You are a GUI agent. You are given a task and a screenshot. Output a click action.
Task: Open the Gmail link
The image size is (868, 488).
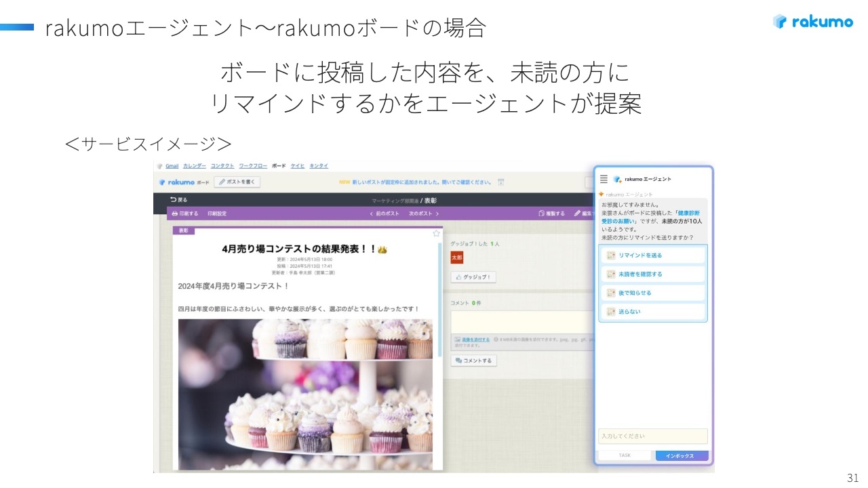(172, 165)
